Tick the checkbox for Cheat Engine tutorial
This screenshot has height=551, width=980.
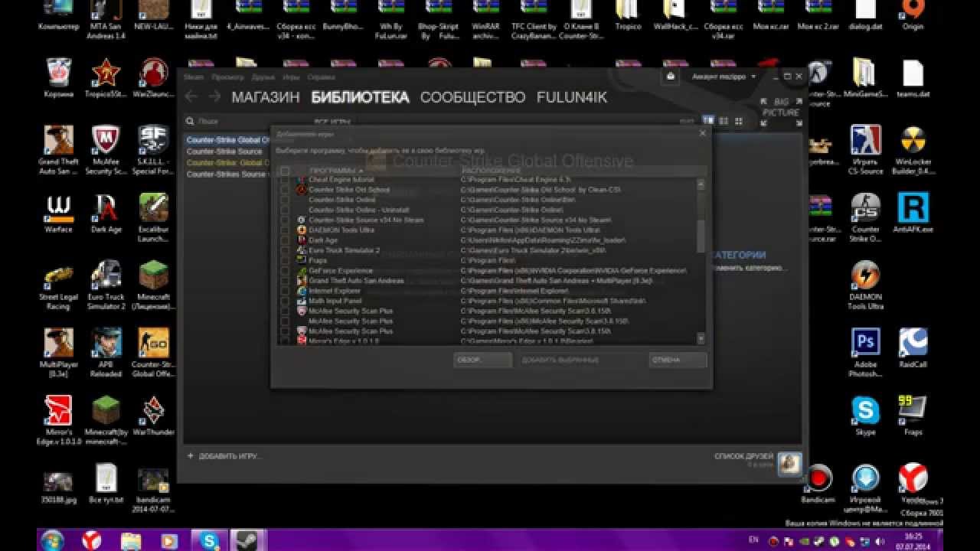285,180
